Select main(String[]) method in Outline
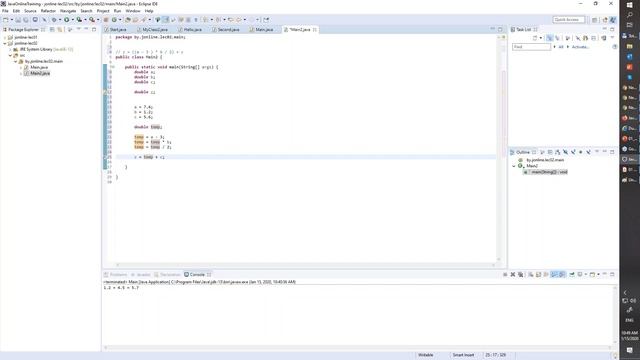 click(x=549, y=172)
